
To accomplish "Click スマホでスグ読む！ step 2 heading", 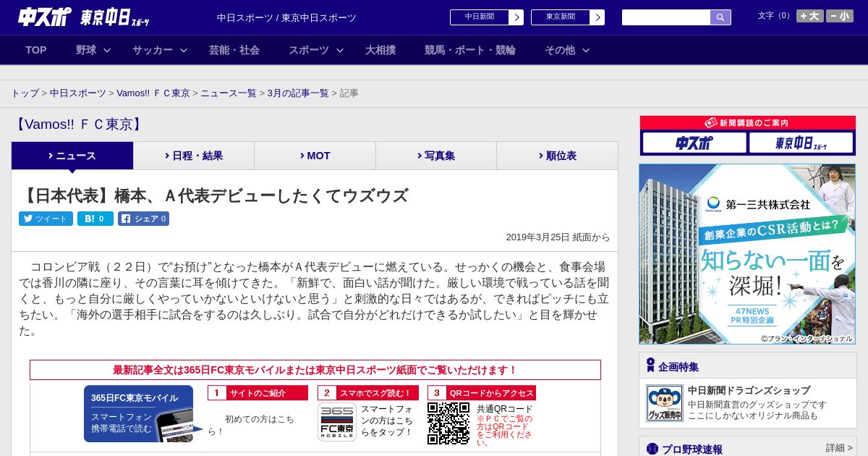I will [367, 393].
